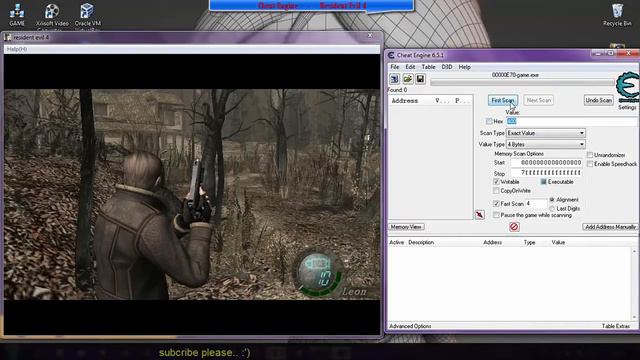Close the resident evil 4 window
Viewport: 640px width, 360px height.
[370, 36]
